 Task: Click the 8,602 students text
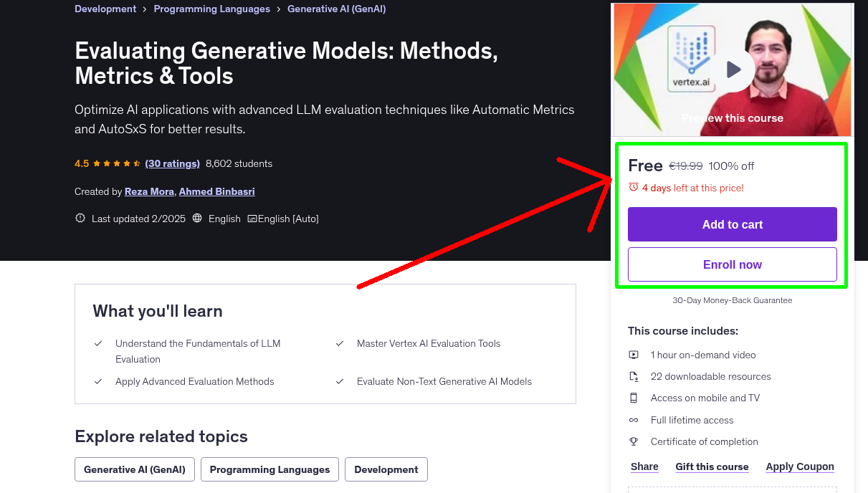click(239, 163)
